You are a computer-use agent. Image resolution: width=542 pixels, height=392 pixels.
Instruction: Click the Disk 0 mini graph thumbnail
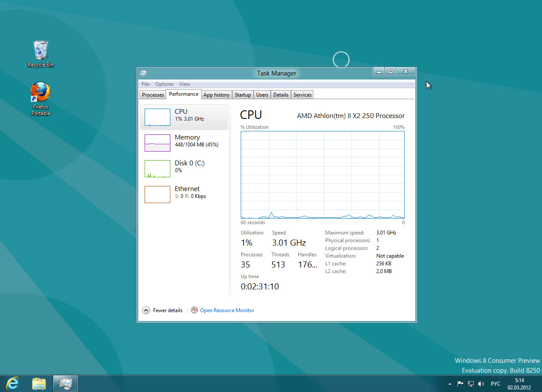[x=157, y=169]
